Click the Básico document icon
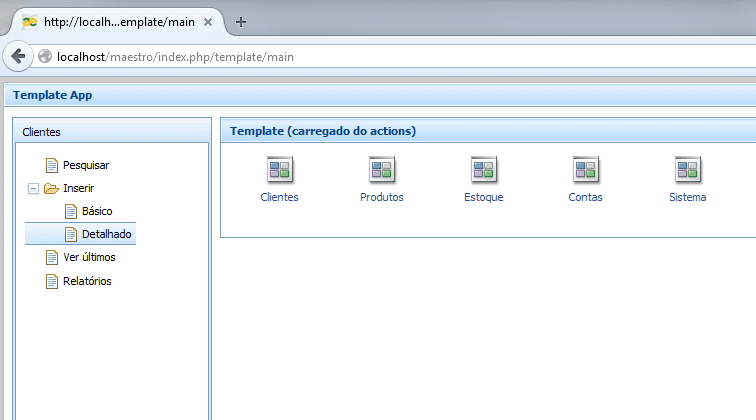Image resolution: width=756 pixels, height=420 pixels. 71,211
